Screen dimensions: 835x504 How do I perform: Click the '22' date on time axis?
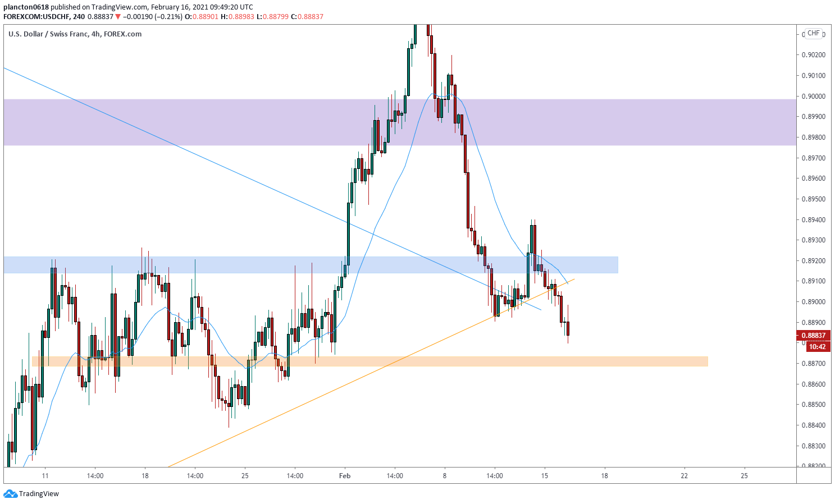pyautogui.click(x=684, y=476)
